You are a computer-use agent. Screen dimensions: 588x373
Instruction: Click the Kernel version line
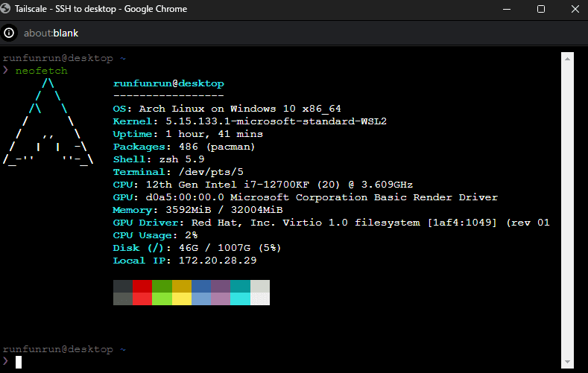tap(250, 121)
